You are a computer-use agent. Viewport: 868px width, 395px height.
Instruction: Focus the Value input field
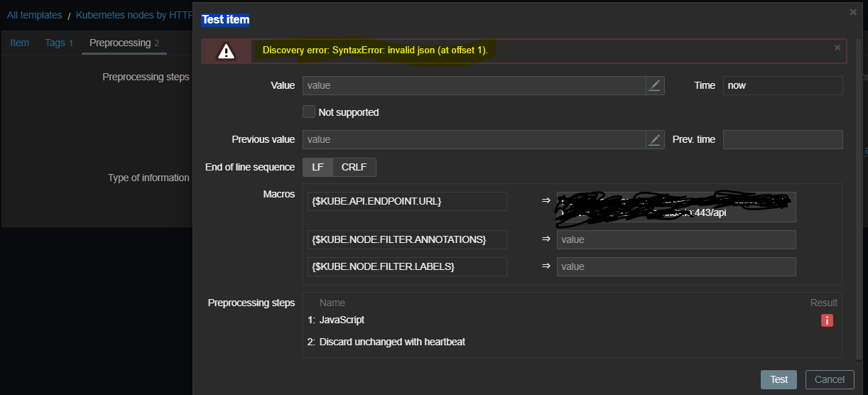click(x=474, y=85)
